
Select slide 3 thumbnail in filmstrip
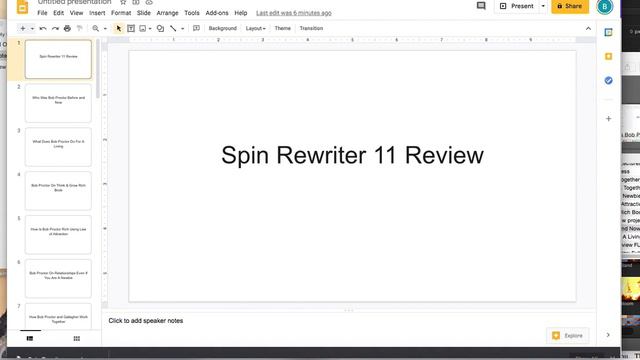pyautogui.click(x=58, y=147)
